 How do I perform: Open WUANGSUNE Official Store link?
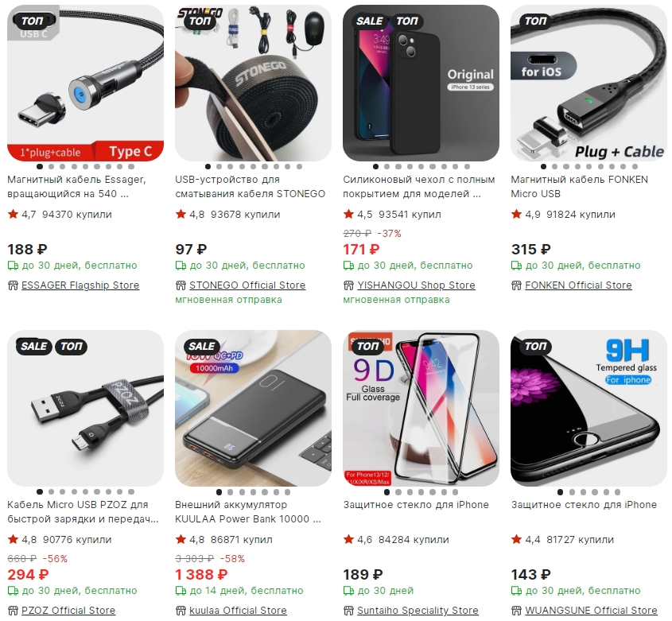591,611
